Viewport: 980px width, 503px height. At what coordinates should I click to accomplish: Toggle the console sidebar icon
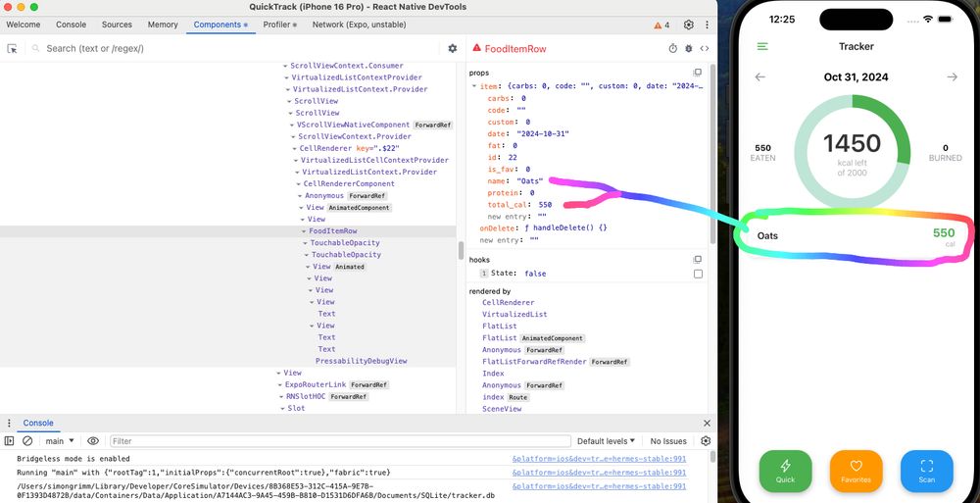coord(10,441)
